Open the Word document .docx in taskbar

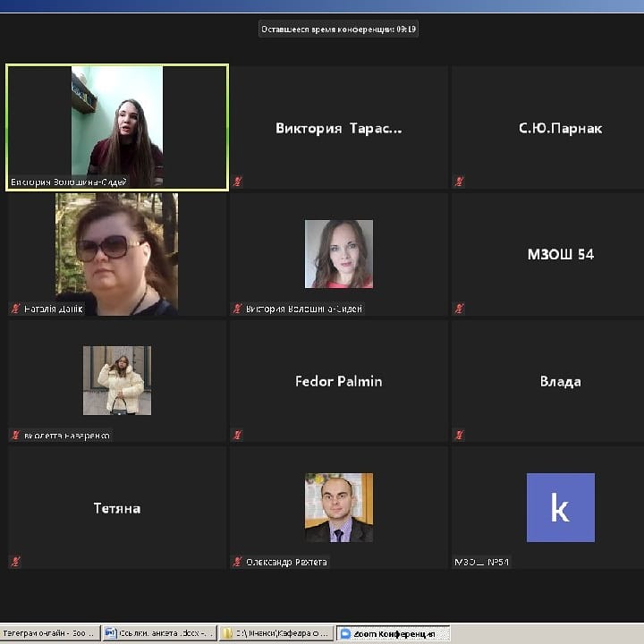(x=159, y=634)
